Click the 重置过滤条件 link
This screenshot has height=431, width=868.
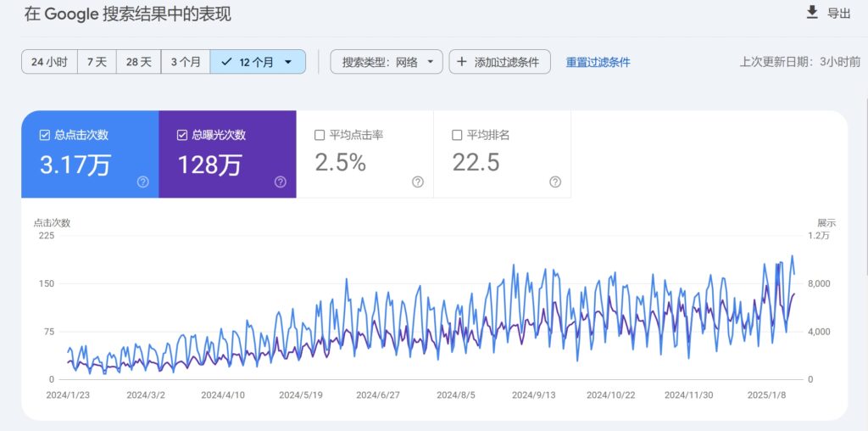(598, 62)
